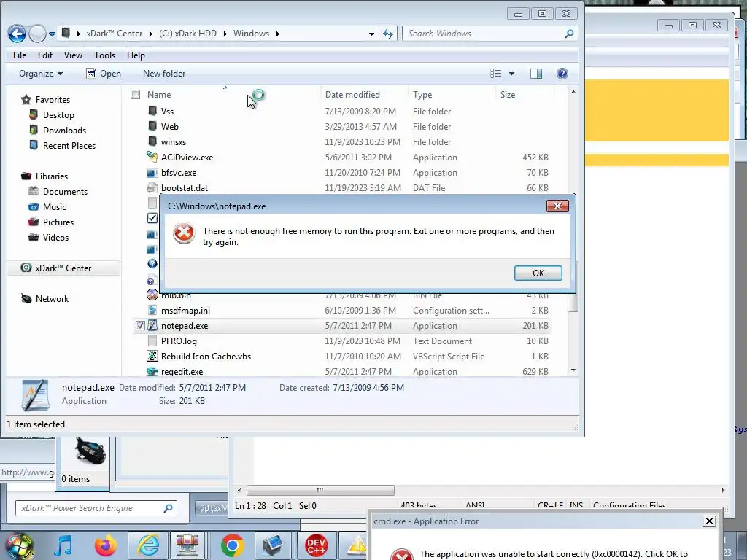
Task: Launch Internet Explorer from the taskbar
Action: [x=148, y=546]
